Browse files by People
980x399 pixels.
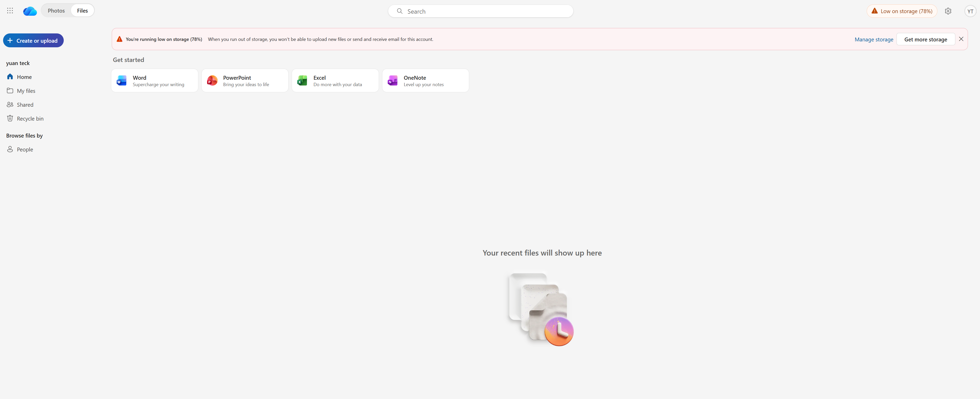[25, 149]
